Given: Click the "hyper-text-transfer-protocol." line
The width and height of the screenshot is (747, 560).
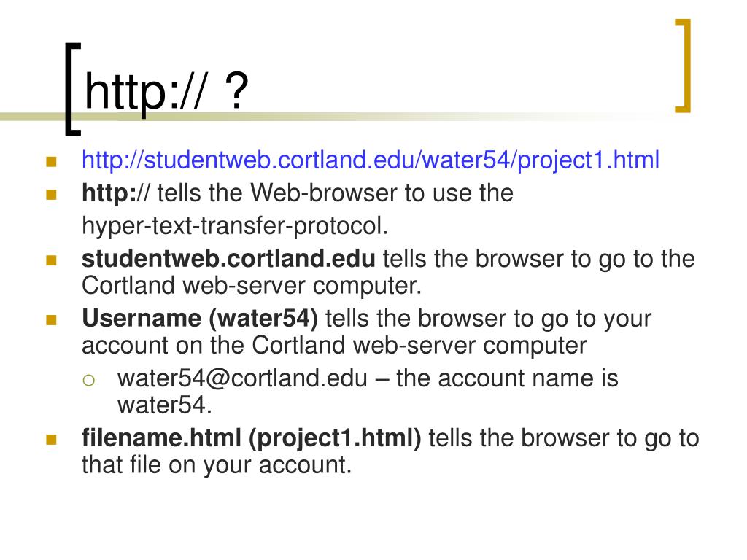Looking at the screenshot, I should pos(235,226).
